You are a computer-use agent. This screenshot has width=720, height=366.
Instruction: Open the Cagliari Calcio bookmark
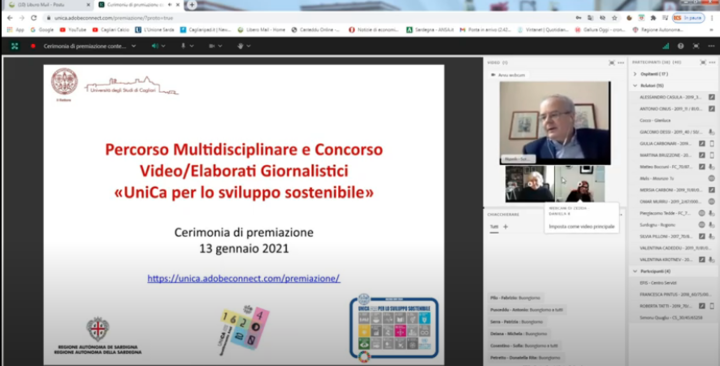point(111,30)
